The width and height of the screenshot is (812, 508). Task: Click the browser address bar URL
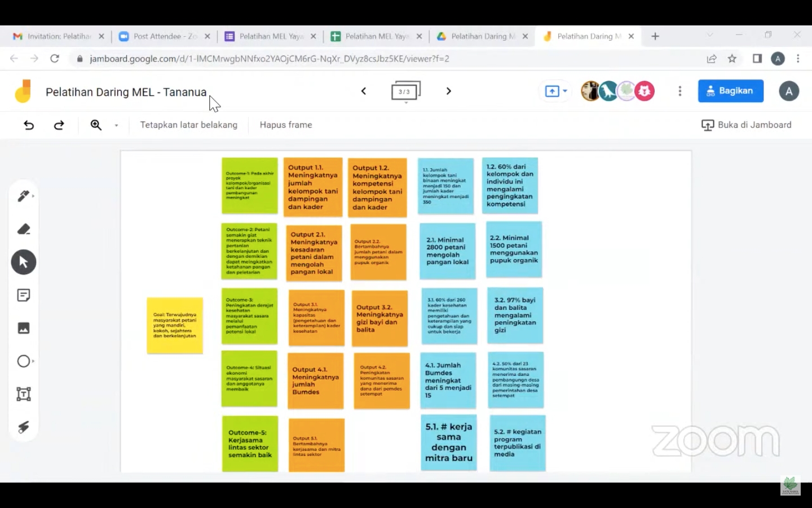point(270,59)
